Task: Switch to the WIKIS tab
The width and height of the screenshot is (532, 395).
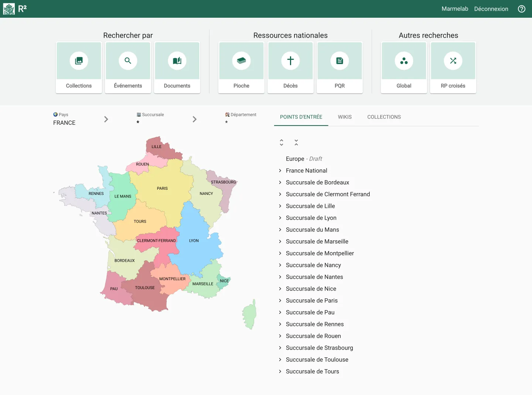Action: [345, 117]
